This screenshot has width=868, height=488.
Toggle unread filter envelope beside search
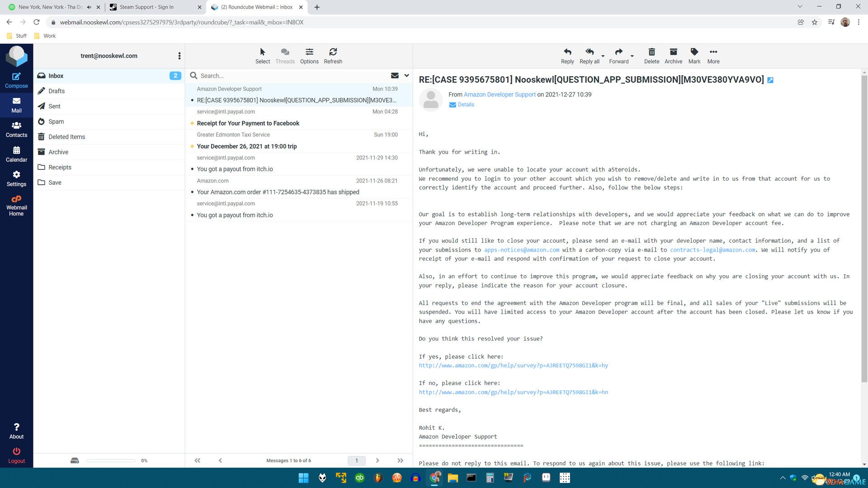[x=395, y=75]
